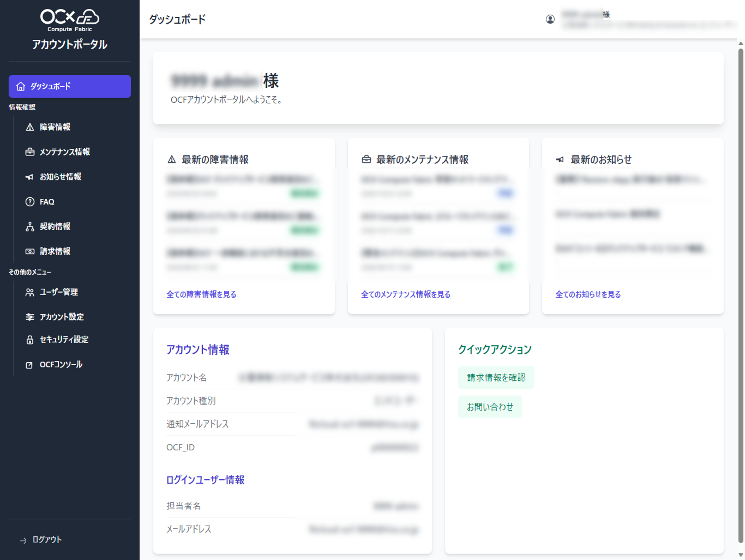Go to アカウント設定
Image resolution: width=745 pixels, height=560 pixels.
pyautogui.click(x=62, y=317)
